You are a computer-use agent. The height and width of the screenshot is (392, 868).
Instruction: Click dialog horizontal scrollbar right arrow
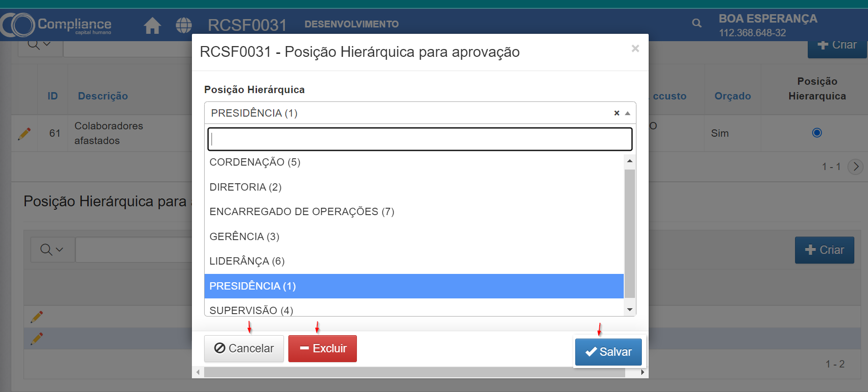click(x=642, y=372)
